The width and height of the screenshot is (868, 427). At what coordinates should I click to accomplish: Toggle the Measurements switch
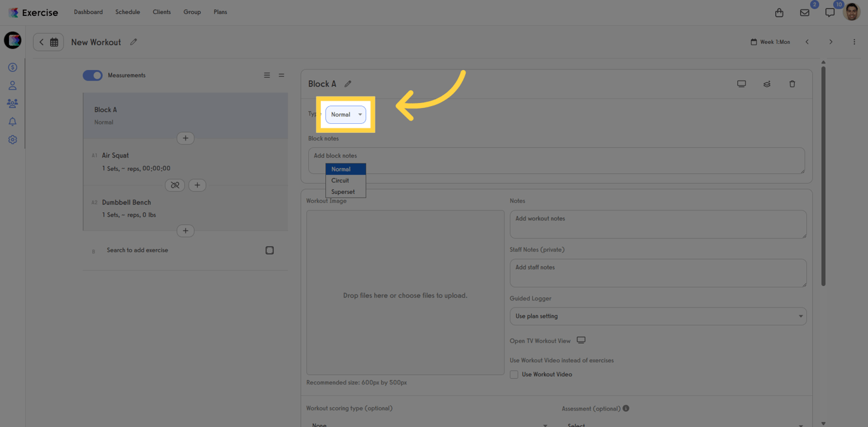(x=93, y=75)
